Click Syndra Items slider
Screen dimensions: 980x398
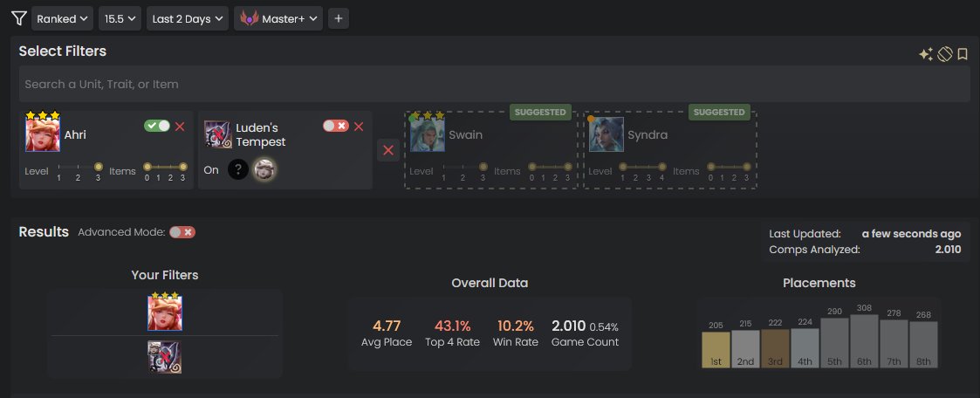(x=729, y=167)
